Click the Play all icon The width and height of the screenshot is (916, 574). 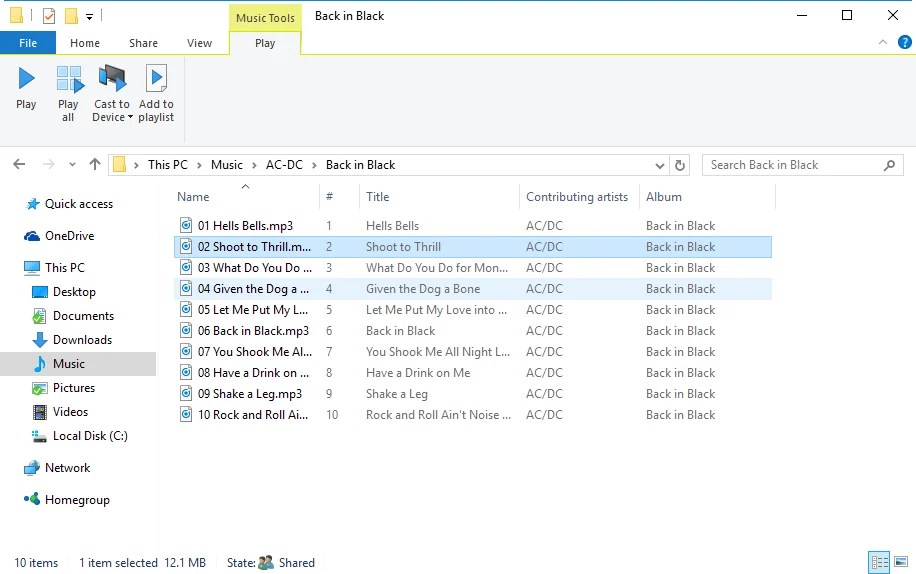[69, 79]
